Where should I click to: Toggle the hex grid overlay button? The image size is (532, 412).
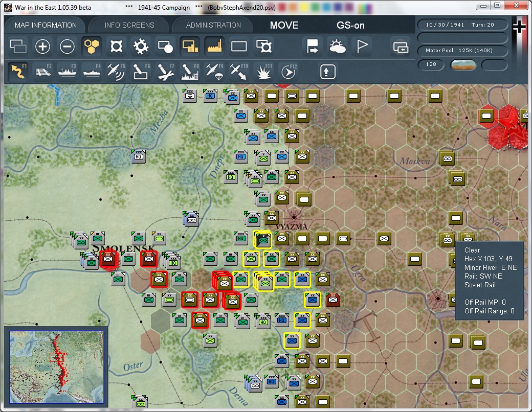[92, 46]
